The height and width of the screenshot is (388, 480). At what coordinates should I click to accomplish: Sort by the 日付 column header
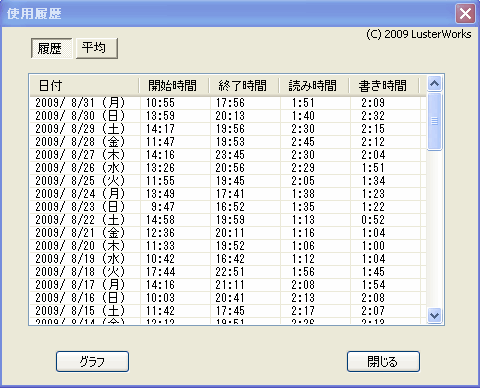[84, 86]
